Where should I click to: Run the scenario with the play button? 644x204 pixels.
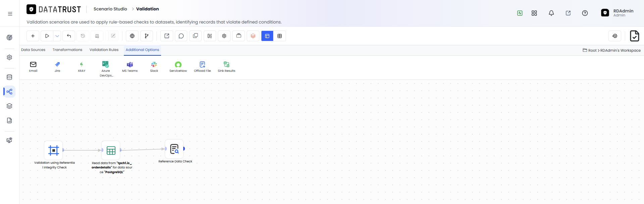[47, 36]
